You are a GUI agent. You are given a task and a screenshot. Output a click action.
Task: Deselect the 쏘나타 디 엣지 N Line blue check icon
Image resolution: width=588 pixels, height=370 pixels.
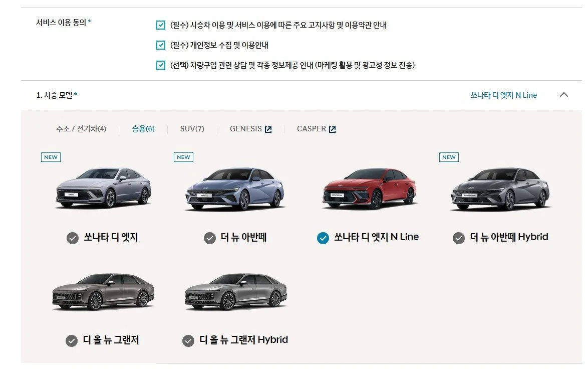[323, 238]
